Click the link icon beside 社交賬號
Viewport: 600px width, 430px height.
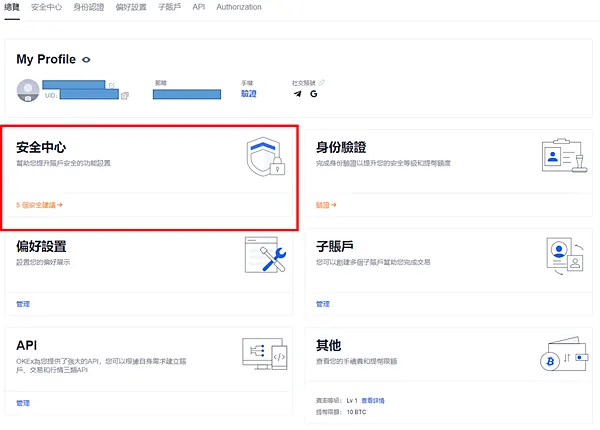point(321,82)
